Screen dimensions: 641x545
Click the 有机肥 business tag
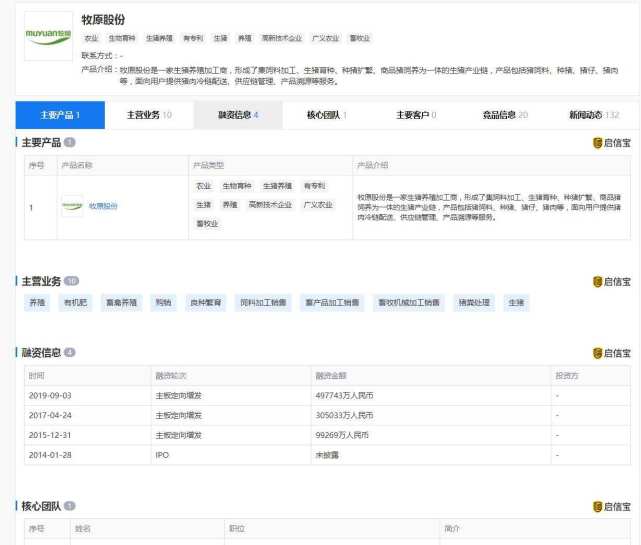tap(76, 303)
